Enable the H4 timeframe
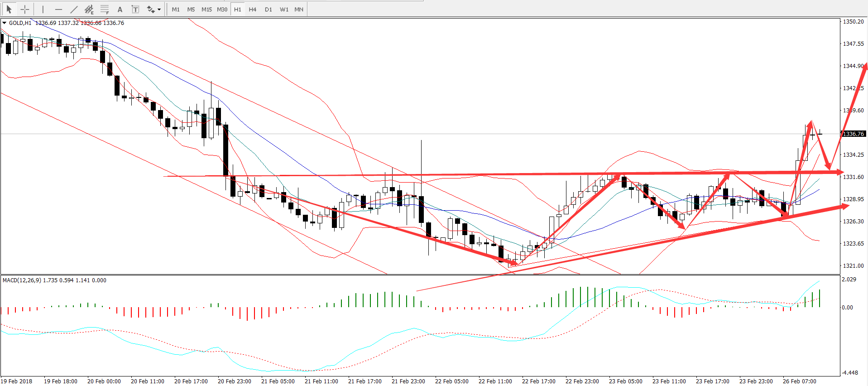 click(x=253, y=9)
